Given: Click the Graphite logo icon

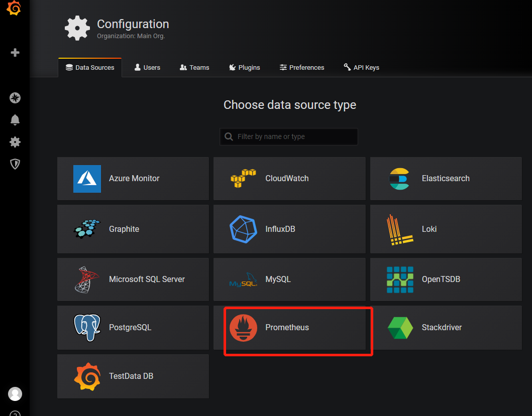Looking at the screenshot, I should click(87, 229).
